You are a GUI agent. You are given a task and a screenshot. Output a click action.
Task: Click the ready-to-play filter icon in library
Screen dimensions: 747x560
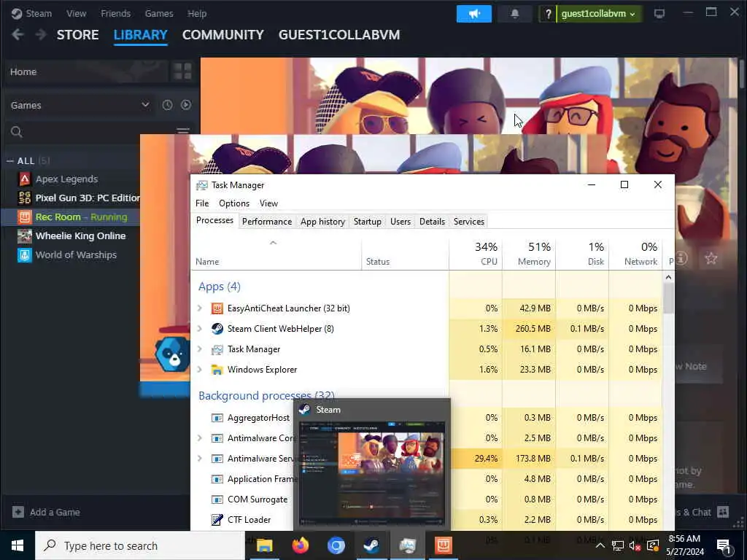(186, 105)
